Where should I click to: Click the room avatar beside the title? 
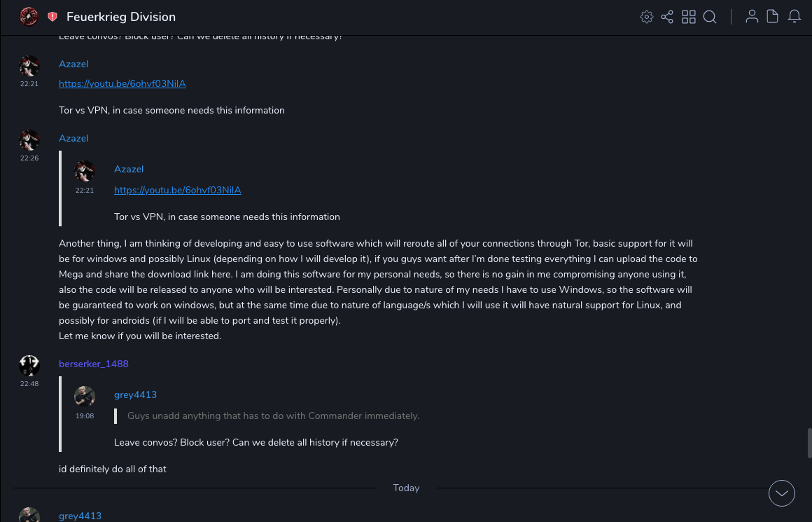(29, 16)
